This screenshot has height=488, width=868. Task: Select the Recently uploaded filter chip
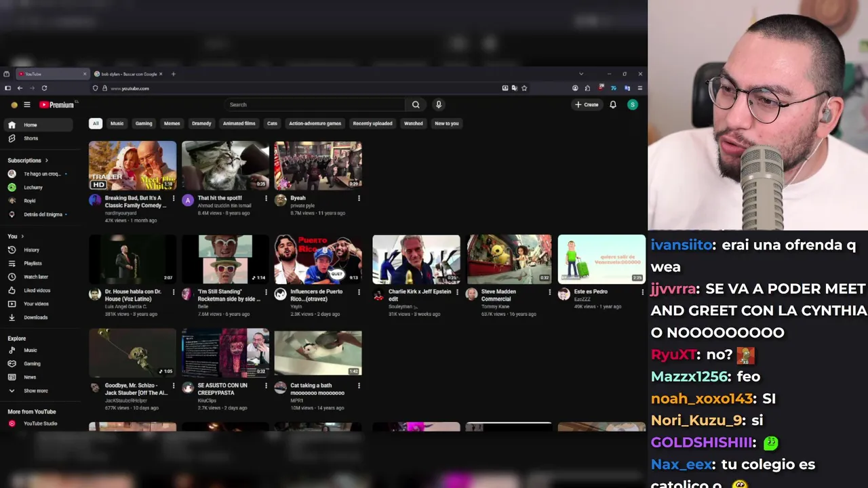[372, 123]
